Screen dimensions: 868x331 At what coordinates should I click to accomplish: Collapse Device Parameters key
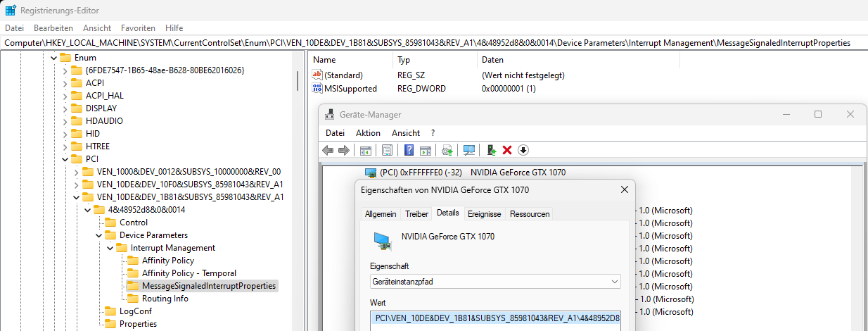98,235
